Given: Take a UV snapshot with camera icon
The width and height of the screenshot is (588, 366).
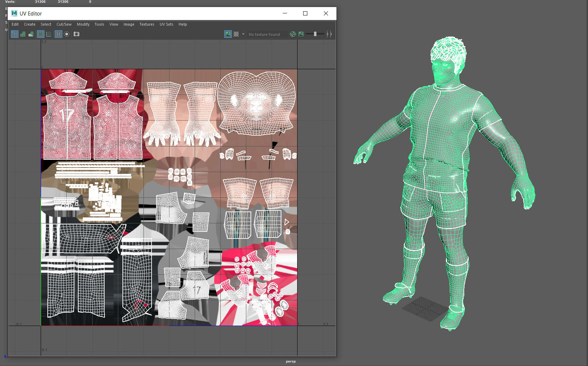Looking at the screenshot, I should point(76,34).
